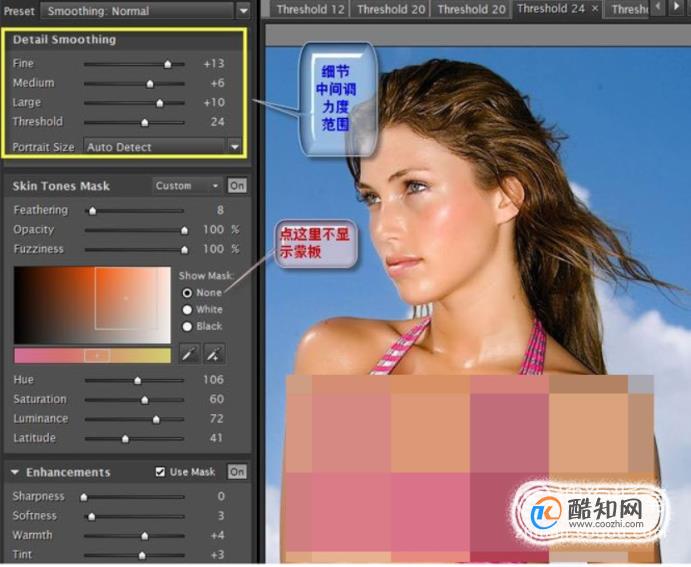Collapse the Enhancements section triangle
The height and width of the screenshot is (567, 691).
[x=15, y=472]
